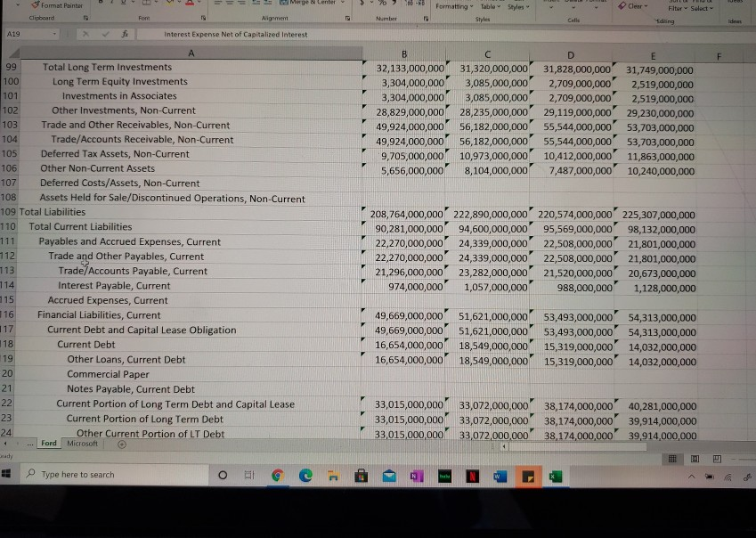Open Cortana from the taskbar
This screenshot has height=538, width=756.
point(223,476)
